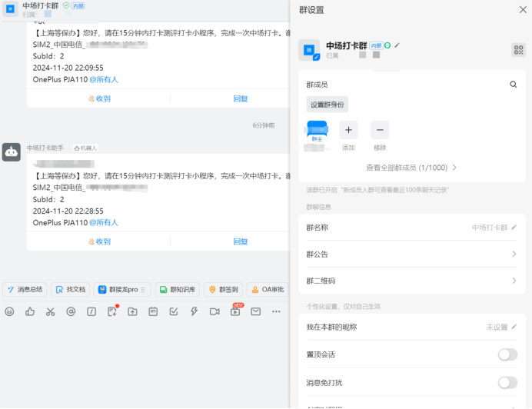The width and height of the screenshot is (532, 409).
Task: Click the @ mention icon
Action: (x=71, y=311)
